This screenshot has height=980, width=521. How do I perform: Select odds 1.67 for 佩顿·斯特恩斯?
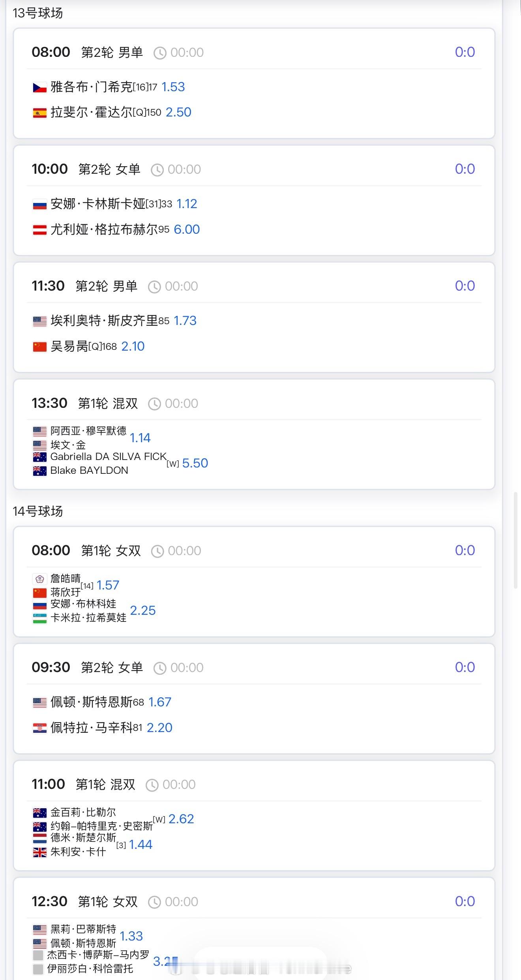(x=160, y=702)
